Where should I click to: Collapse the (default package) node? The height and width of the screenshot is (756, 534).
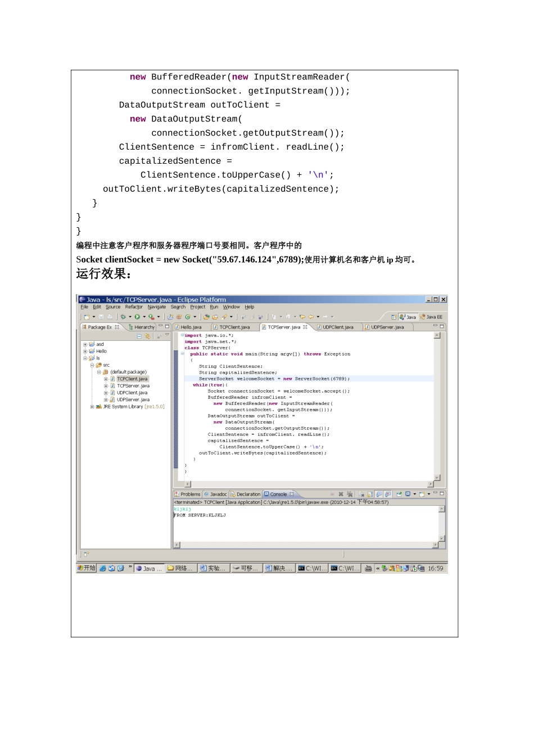[99, 372]
